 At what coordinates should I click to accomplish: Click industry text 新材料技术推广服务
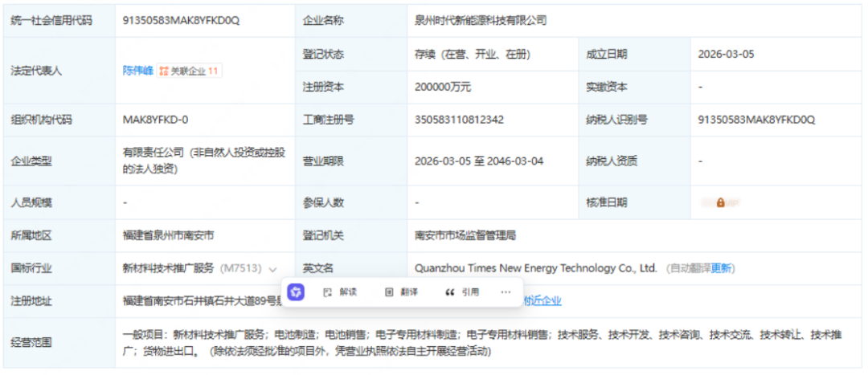168,268
